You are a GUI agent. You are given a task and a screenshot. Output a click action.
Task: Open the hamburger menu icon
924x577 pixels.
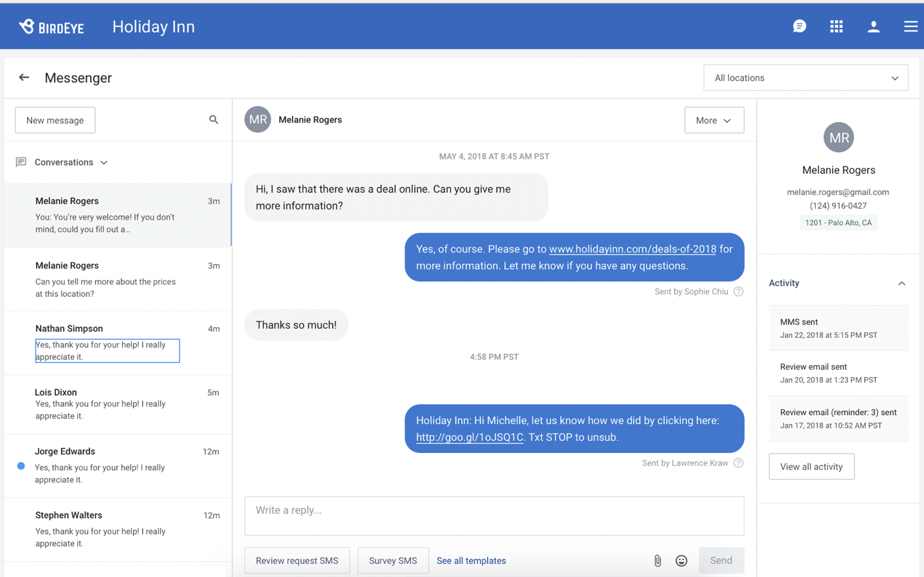coord(910,26)
